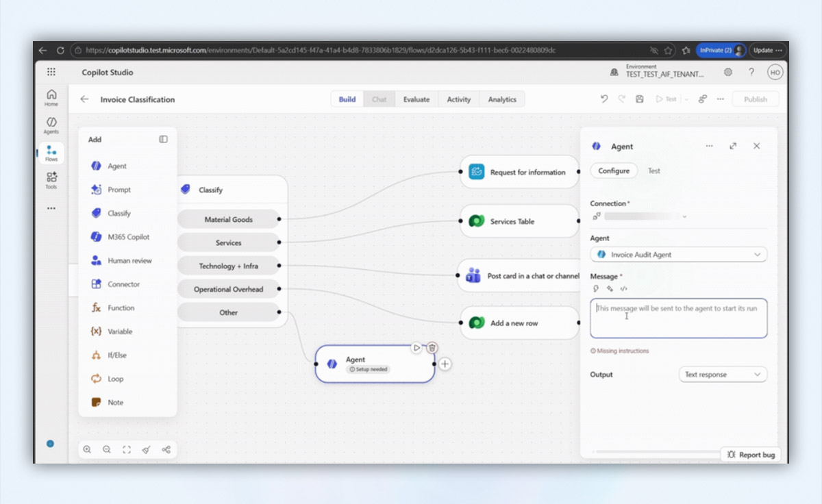
Task: Select the Add a new row node
Action: (x=519, y=323)
